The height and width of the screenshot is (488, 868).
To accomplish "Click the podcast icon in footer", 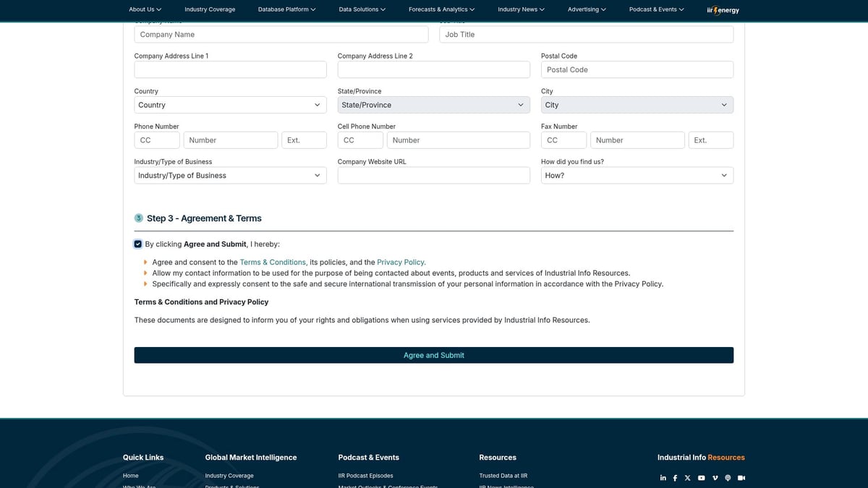I will (x=728, y=478).
